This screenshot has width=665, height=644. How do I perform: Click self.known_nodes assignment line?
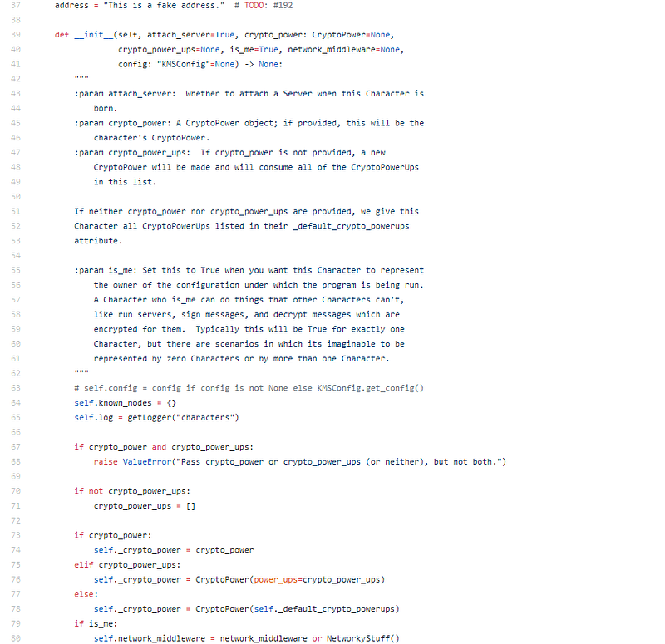click(126, 403)
